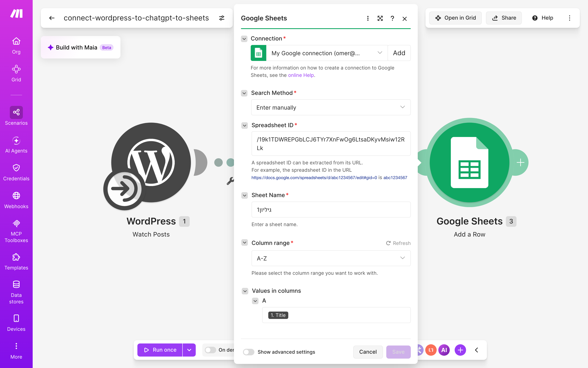Open the More menu in the sidebar
Image resolution: width=588 pixels, height=368 pixels.
(x=16, y=351)
